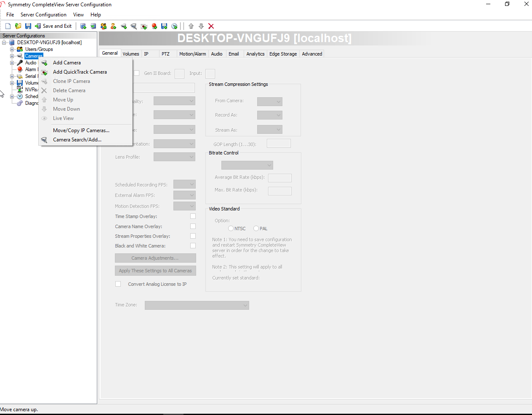Select the NTSC video standard radio button
The image size is (532, 415).
tap(231, 229)
